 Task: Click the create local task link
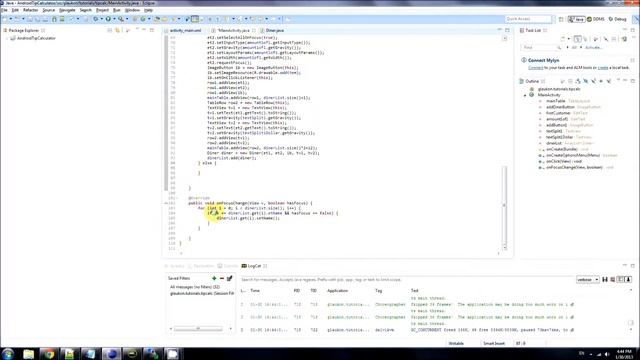point(603,68)
